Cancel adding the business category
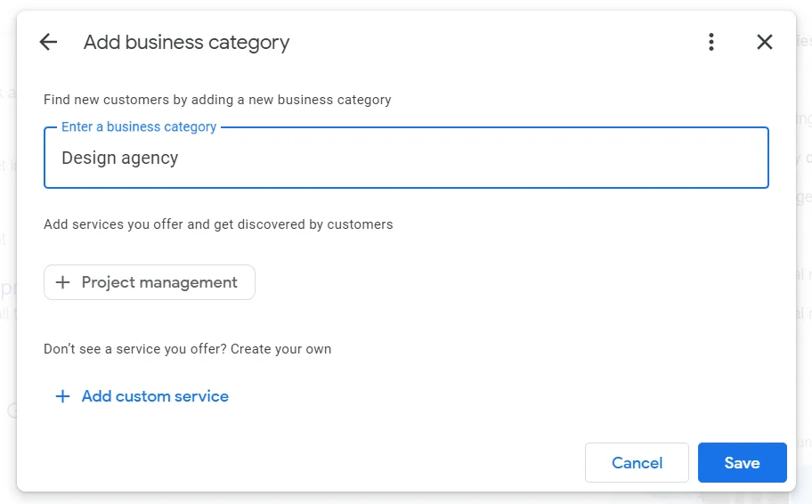 point(637,462)
